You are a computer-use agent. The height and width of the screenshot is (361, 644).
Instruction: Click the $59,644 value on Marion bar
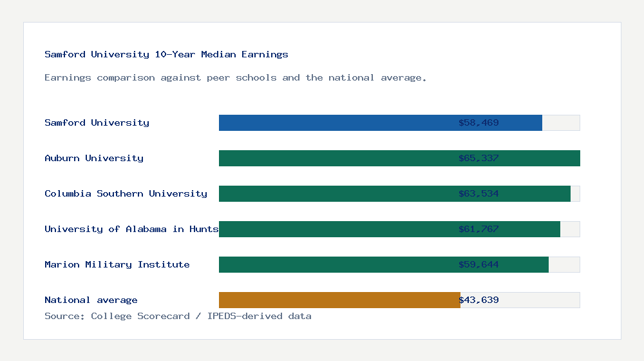pos(478,264)
